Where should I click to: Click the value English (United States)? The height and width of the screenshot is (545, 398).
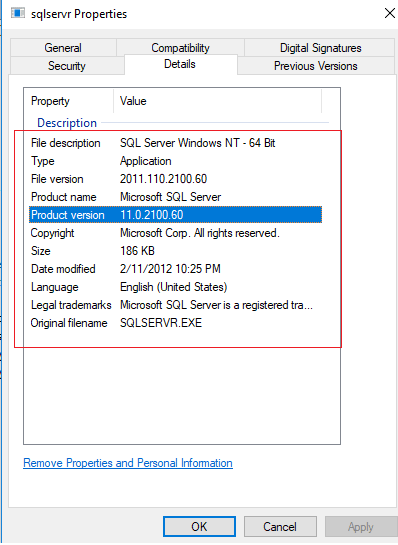tap(173, 287)
